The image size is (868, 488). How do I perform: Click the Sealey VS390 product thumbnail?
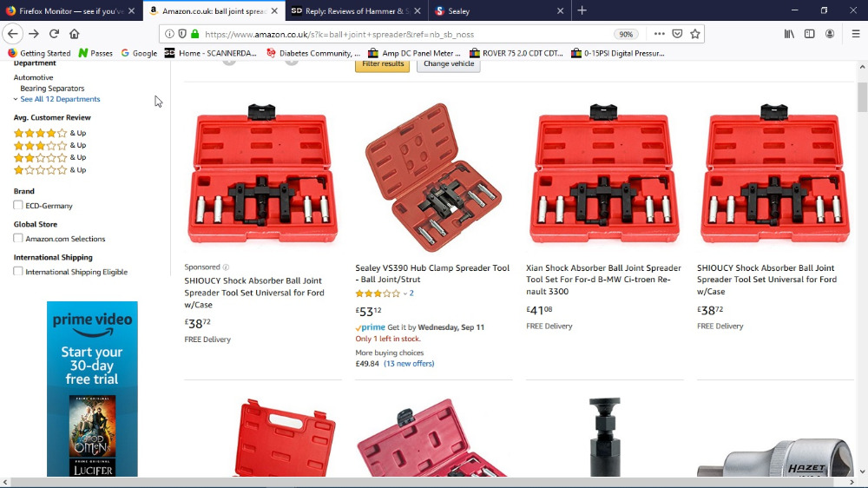(432, 177)
